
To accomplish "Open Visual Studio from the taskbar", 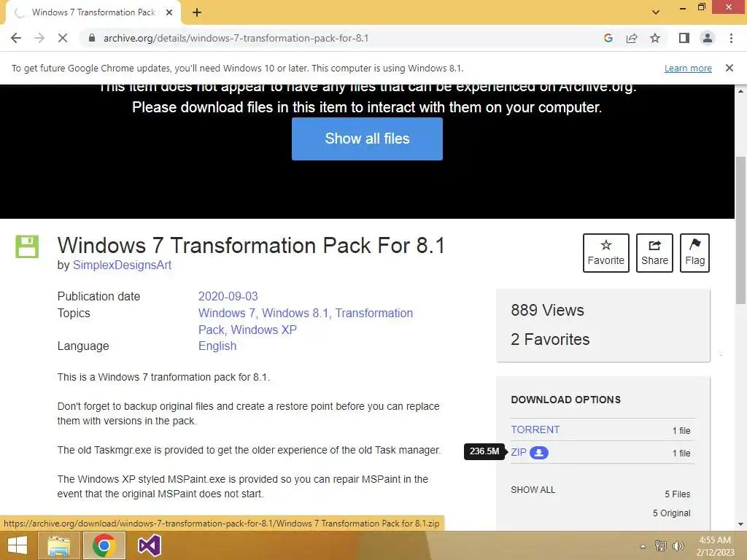I will click(x=149, y=545).
